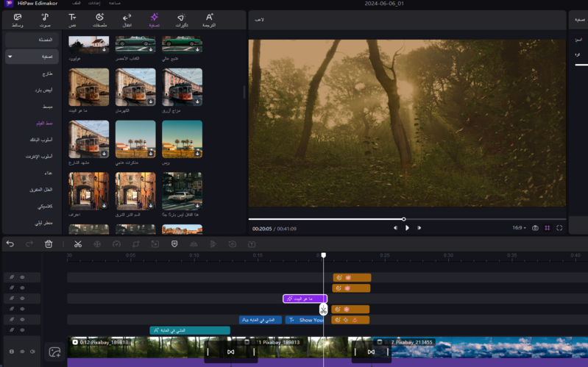Enter fullscreen preview mode
The height and width of the screenshot is (367, 588).
click(559, 228)
